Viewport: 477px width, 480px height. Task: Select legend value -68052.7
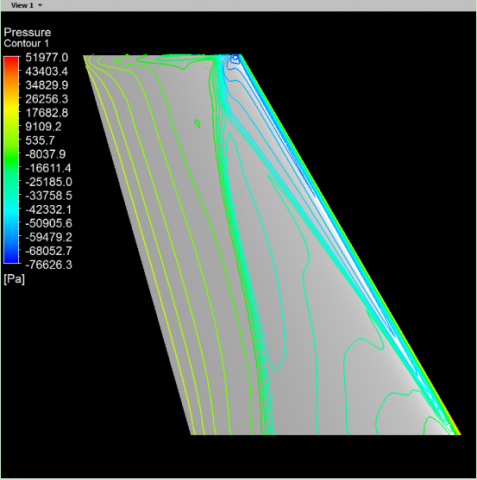[49, 251]
